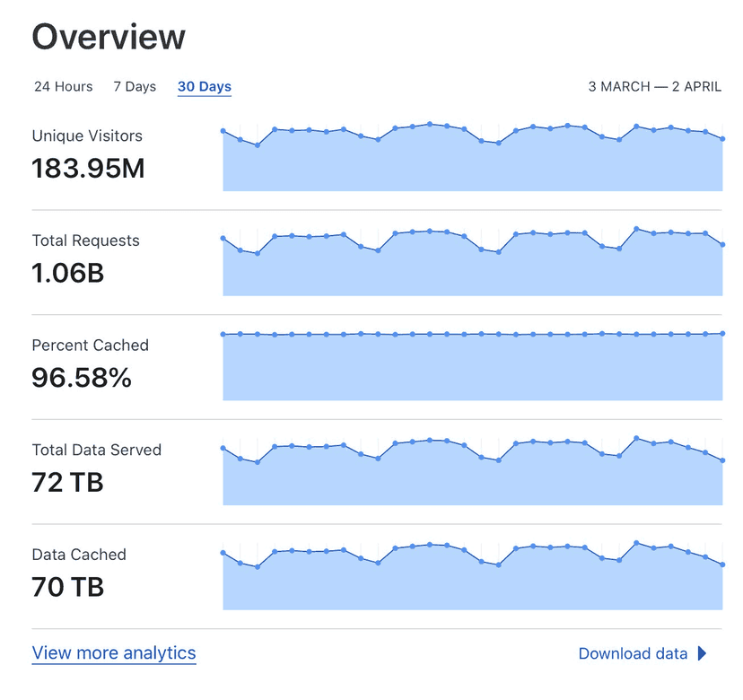Switch to the 24 Hours tab
743x700 pixels.
63,87
